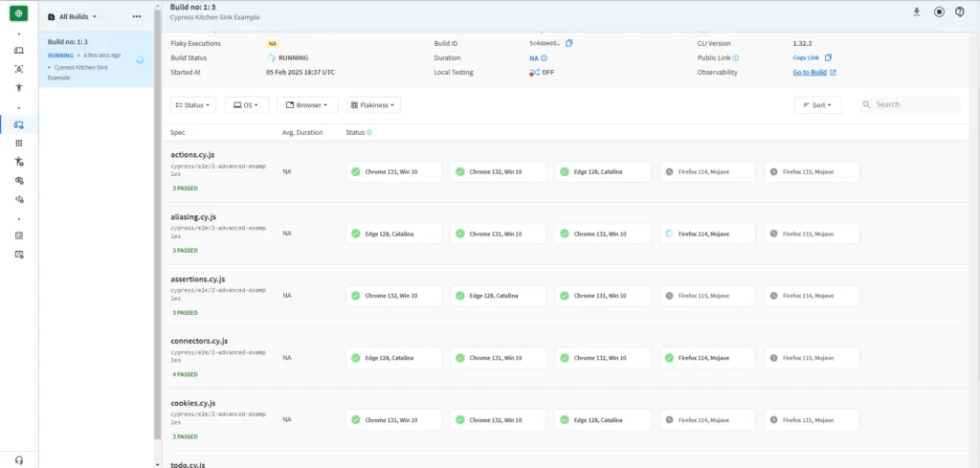Open the accessibility automation sidebar icon
980x468 pixels.
(19, 161)
